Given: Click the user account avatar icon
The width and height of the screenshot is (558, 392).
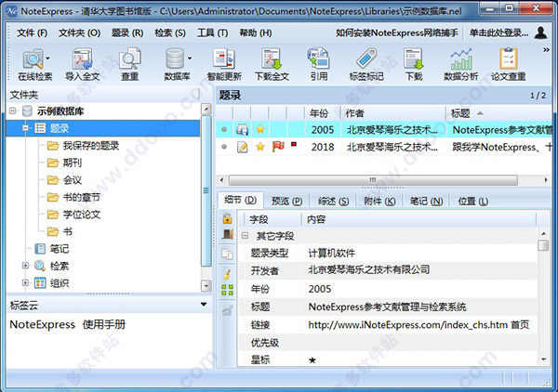Looking at the screenshot, I should pyautogui.click(x=541, y=33).
